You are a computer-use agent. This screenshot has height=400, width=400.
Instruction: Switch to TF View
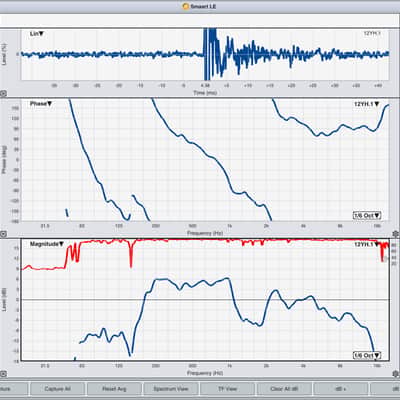pyautogui.click(x=227, y=389)
